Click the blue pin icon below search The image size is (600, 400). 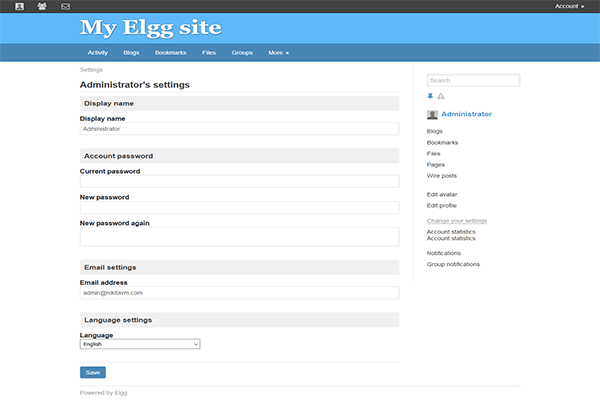point(431,96)
